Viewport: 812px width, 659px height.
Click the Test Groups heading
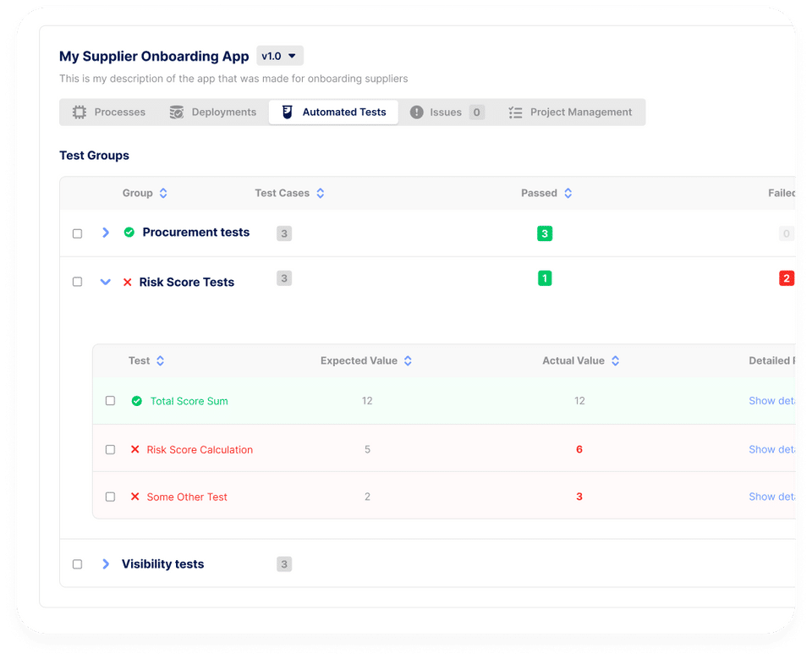click(94, 156)
